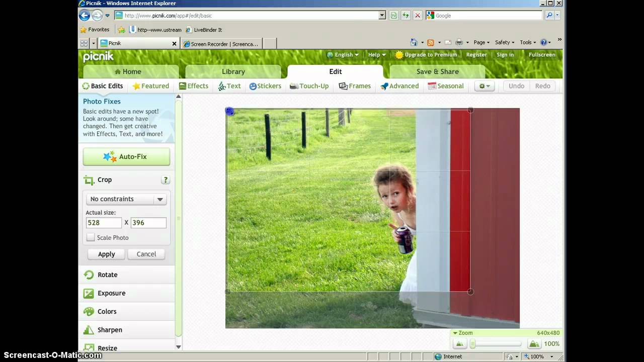
Task: Switch to the Home tab
Action: [x=131, y=71]
